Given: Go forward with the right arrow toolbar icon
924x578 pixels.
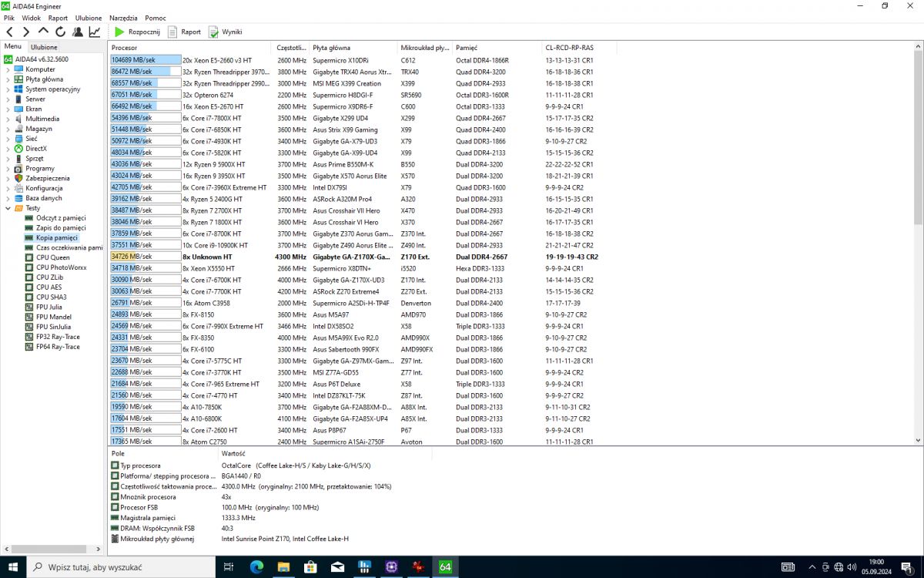Looking at the screenshot, I should 26,32.
